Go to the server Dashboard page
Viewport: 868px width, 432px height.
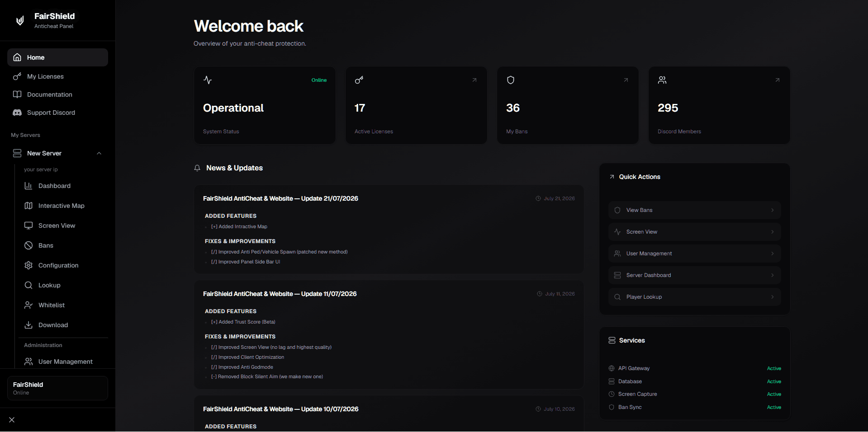coord(63,186)
